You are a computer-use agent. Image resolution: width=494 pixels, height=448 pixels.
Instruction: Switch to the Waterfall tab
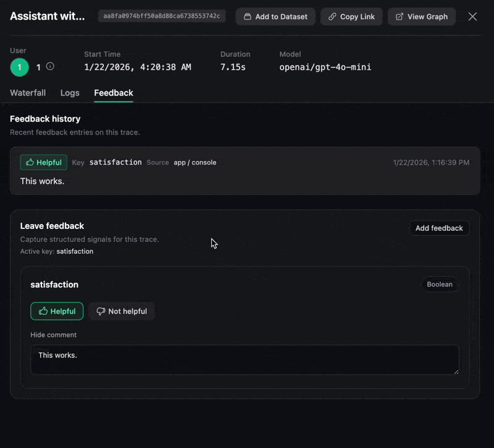(28, 93)
